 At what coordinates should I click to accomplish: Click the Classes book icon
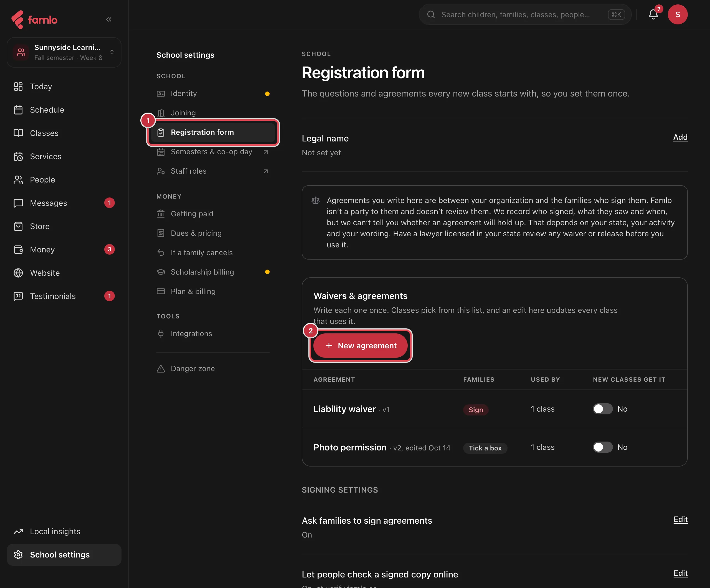tap(18, 133)
